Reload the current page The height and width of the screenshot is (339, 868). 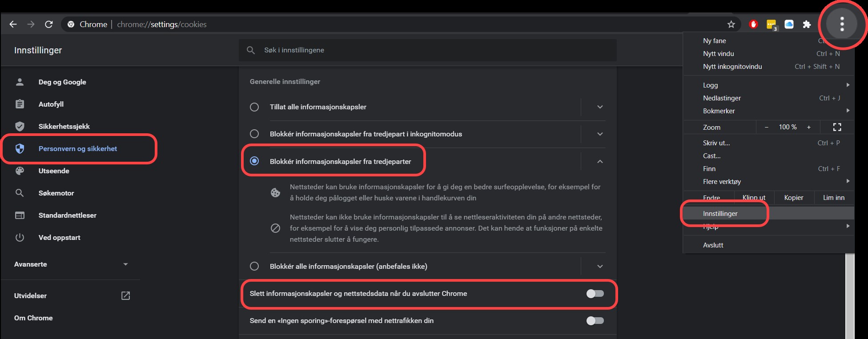(49, 24)
